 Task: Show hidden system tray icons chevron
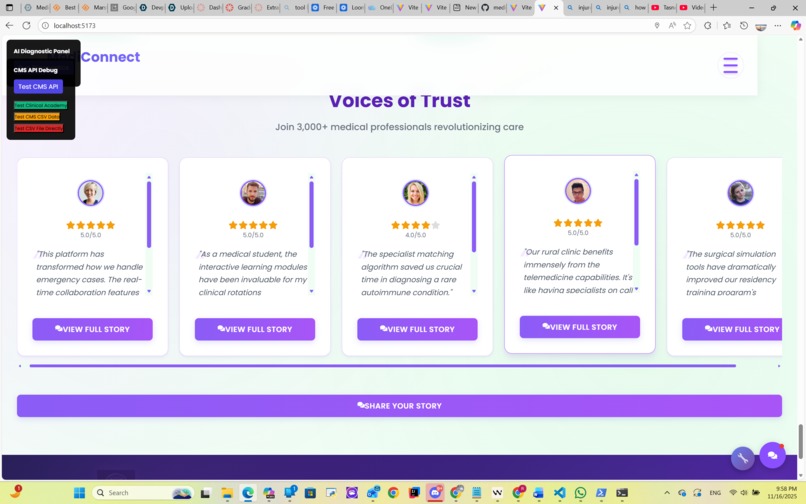[x=667, y=493]
